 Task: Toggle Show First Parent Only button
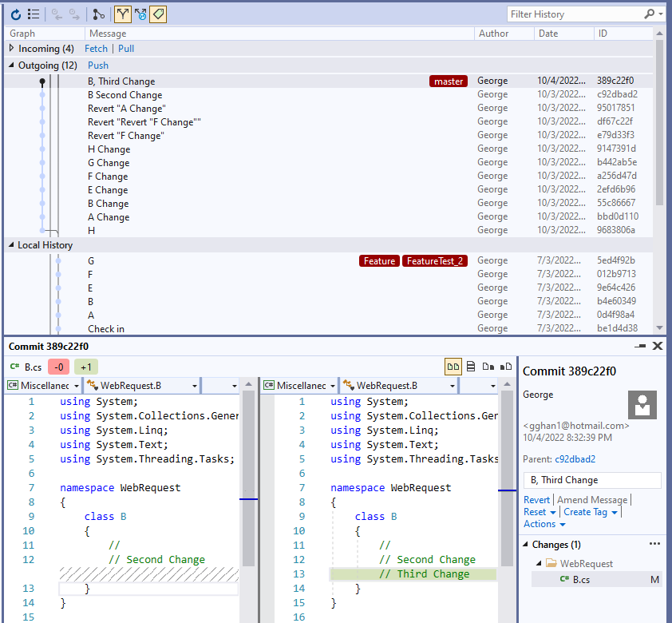click(x=122, y=14)
